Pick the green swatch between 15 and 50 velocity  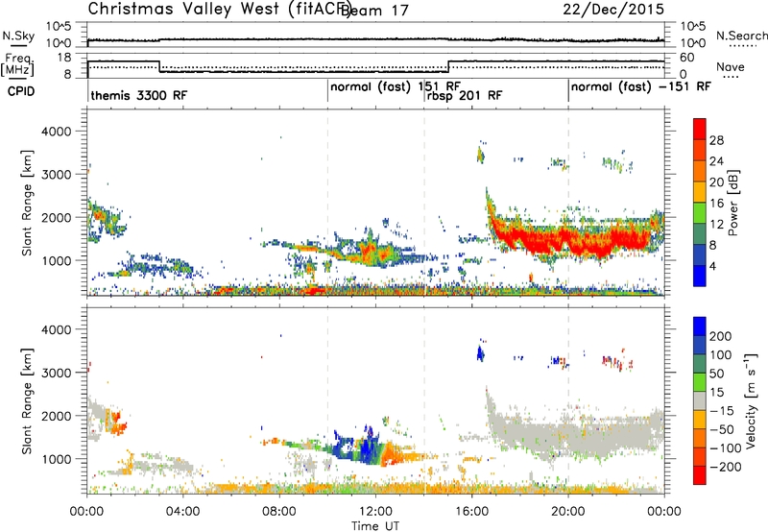(x=700, y=382)
